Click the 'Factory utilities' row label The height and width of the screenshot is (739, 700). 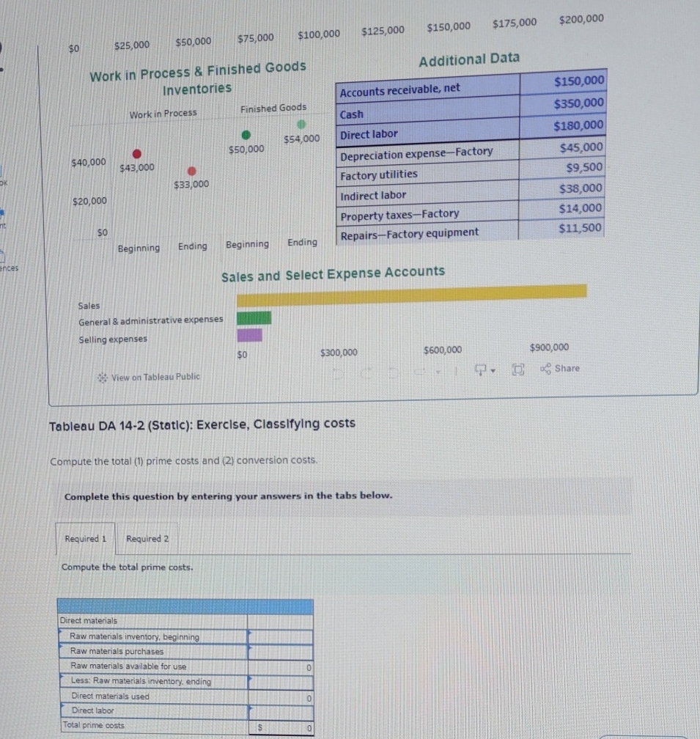[379, 174]
